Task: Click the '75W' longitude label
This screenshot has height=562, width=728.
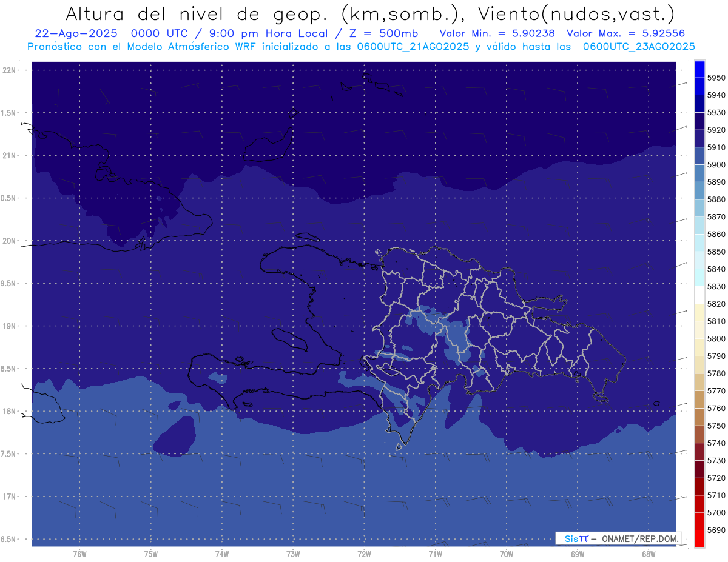Action: tap(151, 554)
